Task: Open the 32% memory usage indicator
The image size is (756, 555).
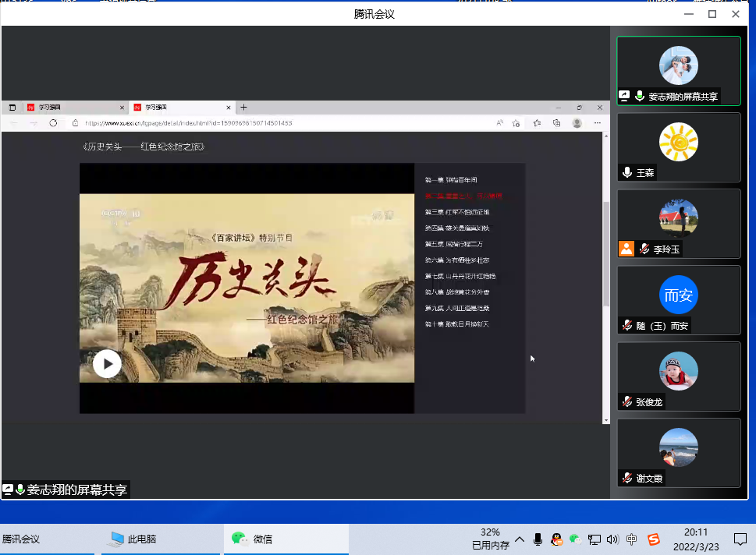Action: click(x=490, y=539)
